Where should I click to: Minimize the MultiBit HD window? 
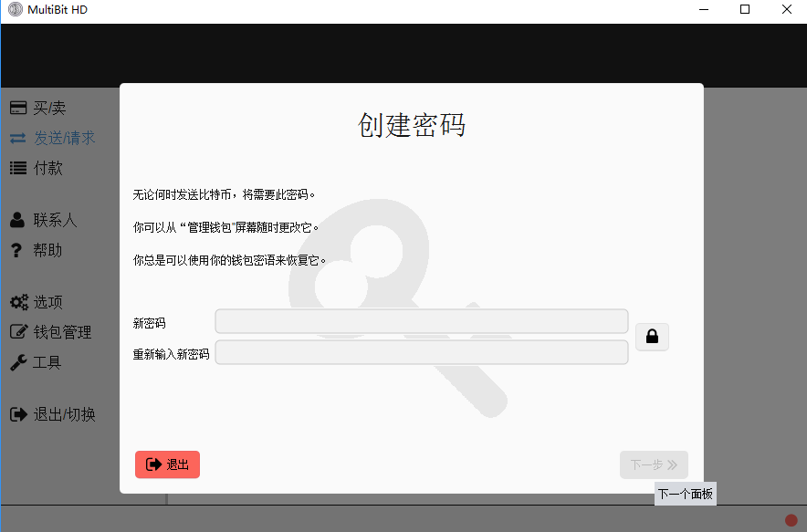(x=704, y=9)
